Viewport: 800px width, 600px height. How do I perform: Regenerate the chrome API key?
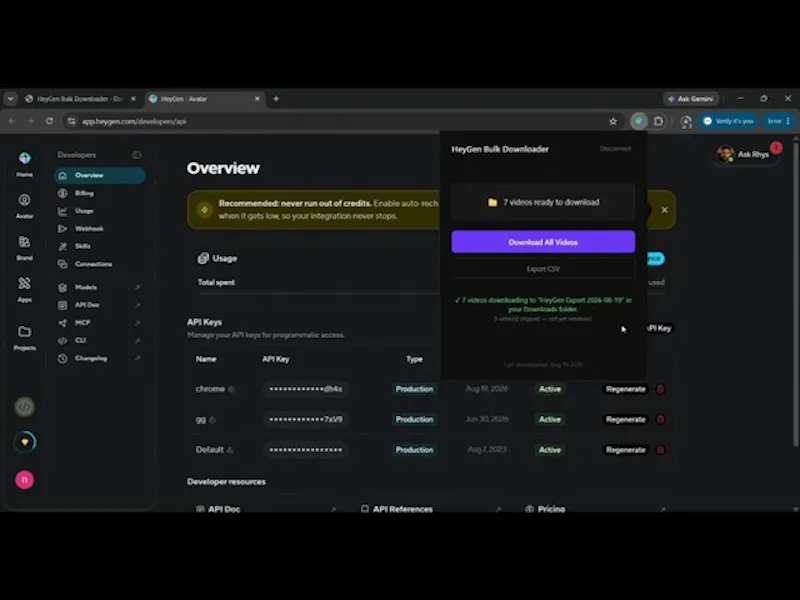626,389
